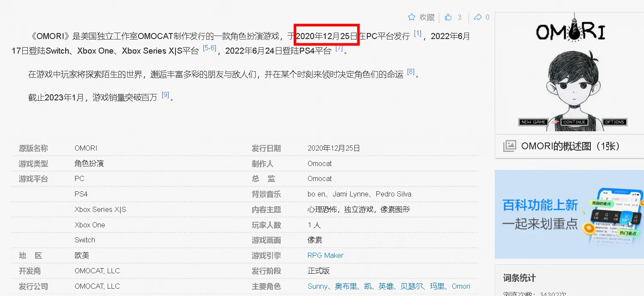Screen dimensions: 644x296
Task: Select the Xbox One platform entry
Action: [x=90, y=225]
